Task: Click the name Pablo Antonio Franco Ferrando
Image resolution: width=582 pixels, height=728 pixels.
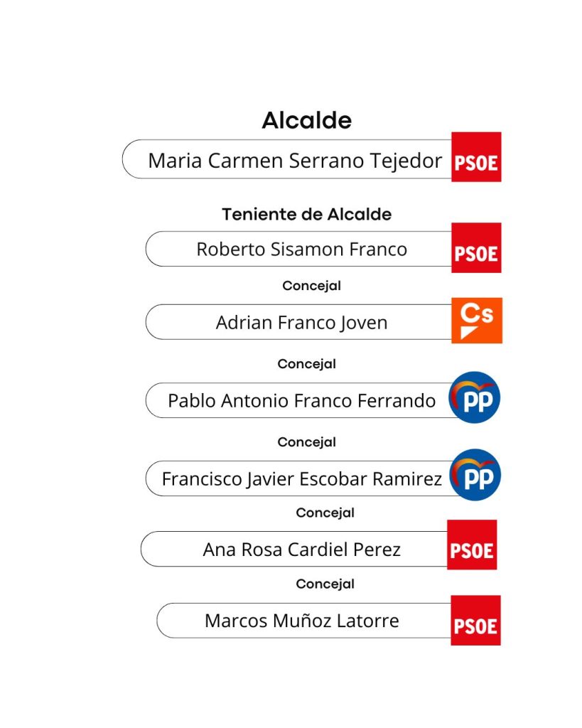Action: (301, 401)
